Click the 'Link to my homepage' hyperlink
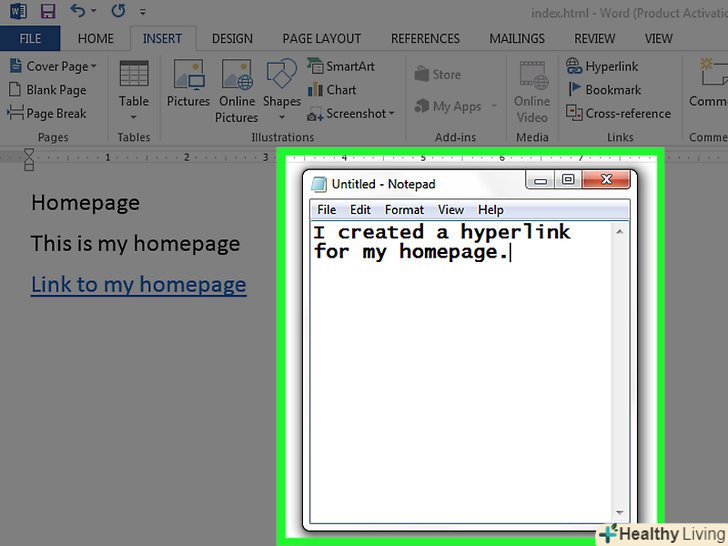The height and width of the screenshot is (546, 728). tap(138, 285)
